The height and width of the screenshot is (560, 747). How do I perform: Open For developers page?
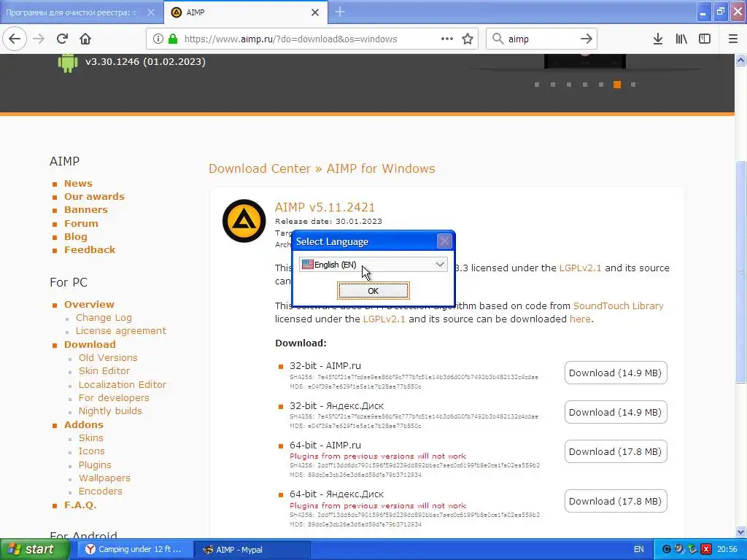[114, 397]
